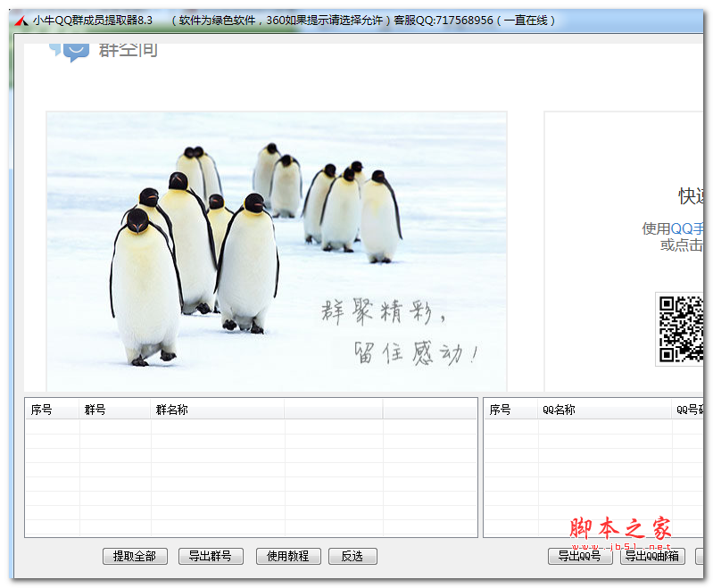Click the 反选 invert selection button
The image size is (713, 588).
point(352,556)
